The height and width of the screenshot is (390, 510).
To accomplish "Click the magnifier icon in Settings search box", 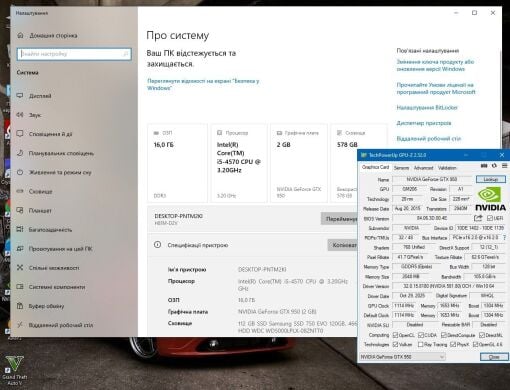I will pyautogui.click(x=126, y=54).
